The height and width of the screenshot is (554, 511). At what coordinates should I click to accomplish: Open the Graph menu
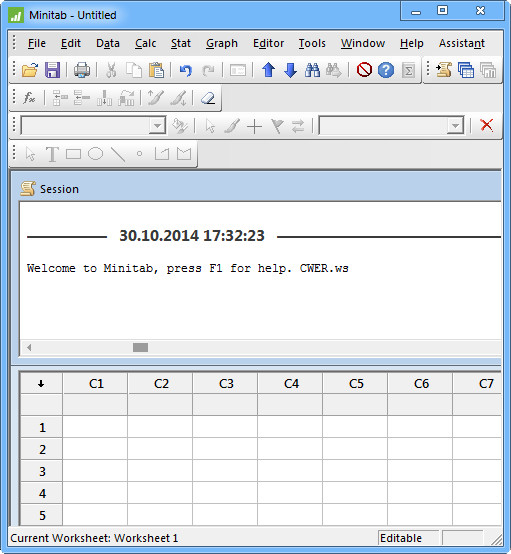(222, 43)
